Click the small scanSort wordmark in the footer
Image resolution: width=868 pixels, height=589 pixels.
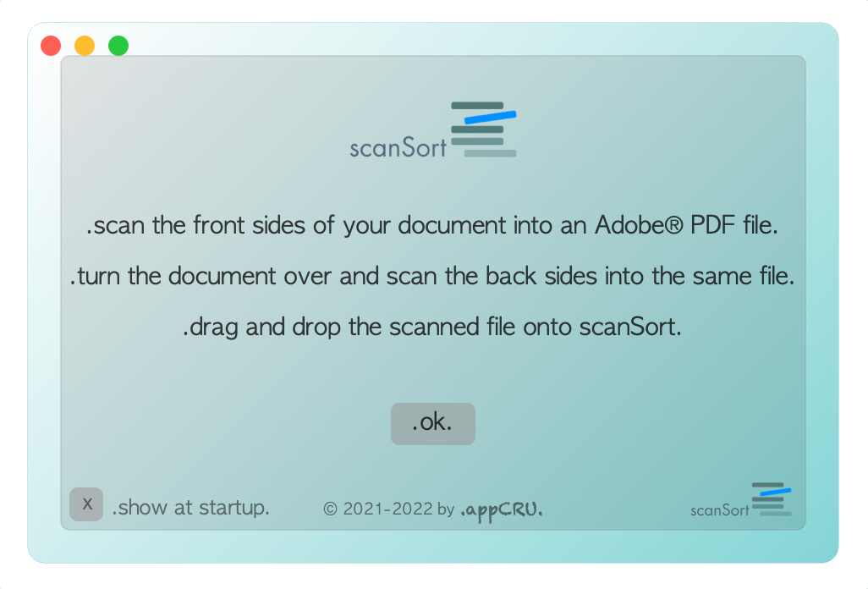click(x=720, y=509)
